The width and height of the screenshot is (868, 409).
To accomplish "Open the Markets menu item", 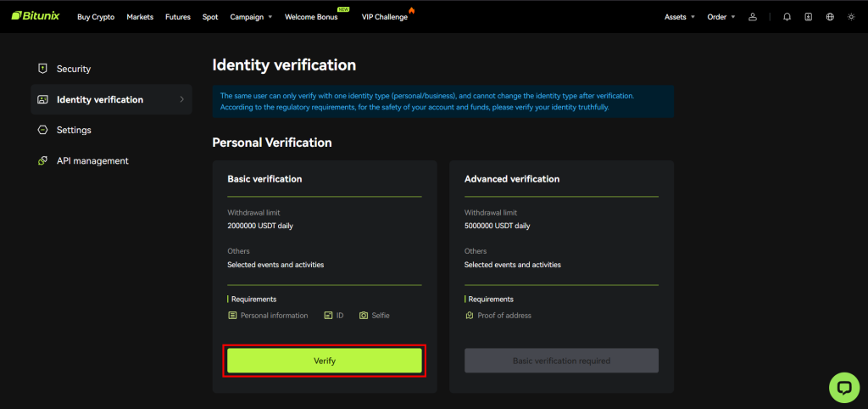I will [x=140, y=17].
